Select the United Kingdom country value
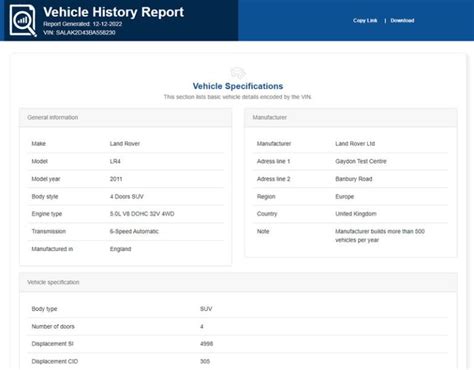Image resolution: width=474 pixels, height=370 pixels. (356, 214)
